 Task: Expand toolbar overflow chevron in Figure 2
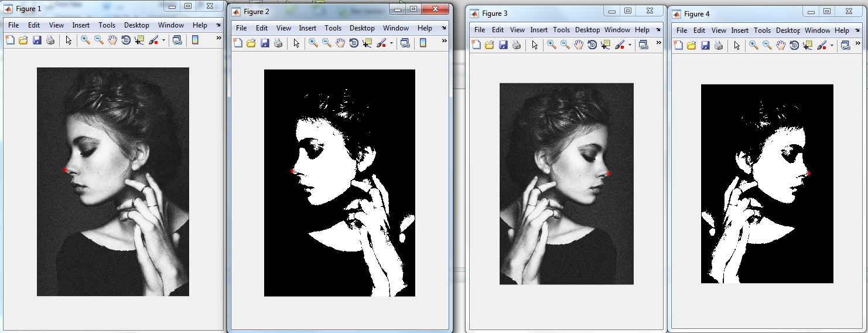444,41
